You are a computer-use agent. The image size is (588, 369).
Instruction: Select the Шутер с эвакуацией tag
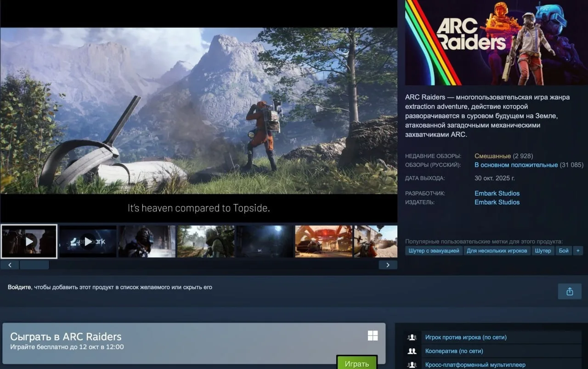coord(434,251)
